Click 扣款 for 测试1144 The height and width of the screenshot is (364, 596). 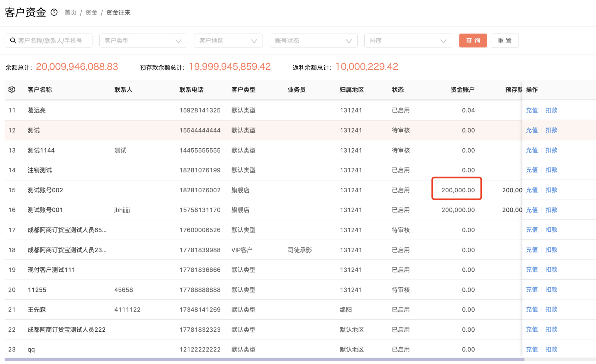tap(551, 150)
